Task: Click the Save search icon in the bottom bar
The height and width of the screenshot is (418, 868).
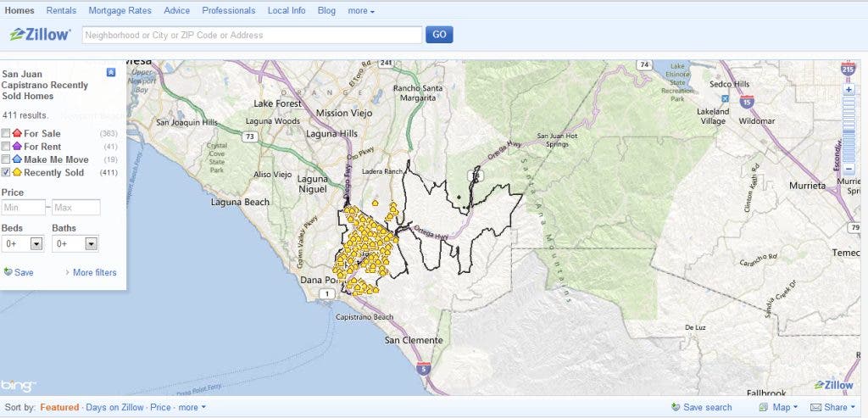Action: coord(675,408)
